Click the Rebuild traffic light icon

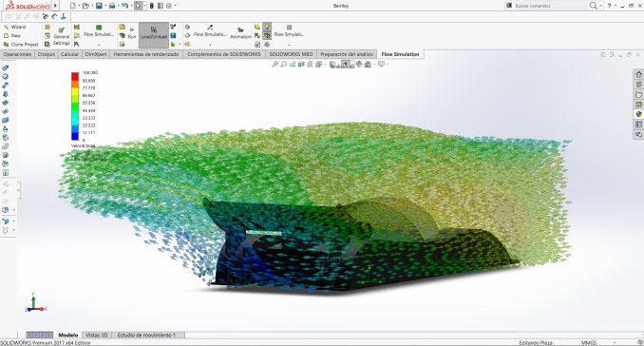[x=152, y=6]
